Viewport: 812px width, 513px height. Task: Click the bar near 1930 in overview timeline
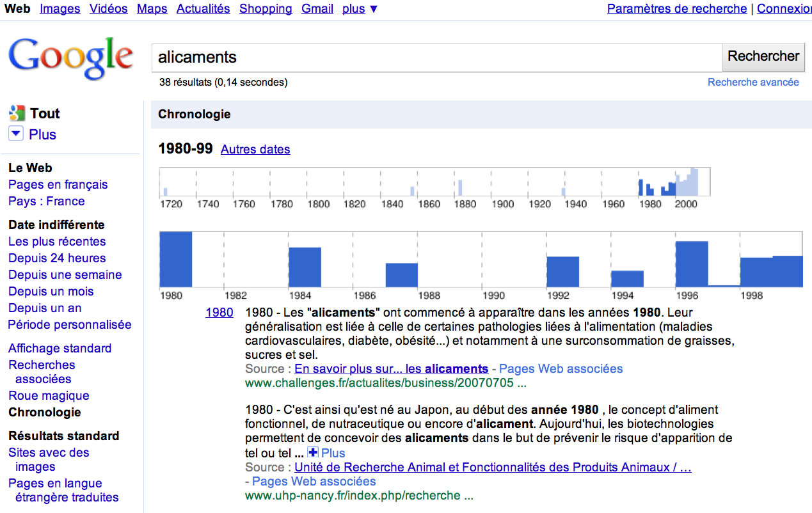(x=564, y=192)
